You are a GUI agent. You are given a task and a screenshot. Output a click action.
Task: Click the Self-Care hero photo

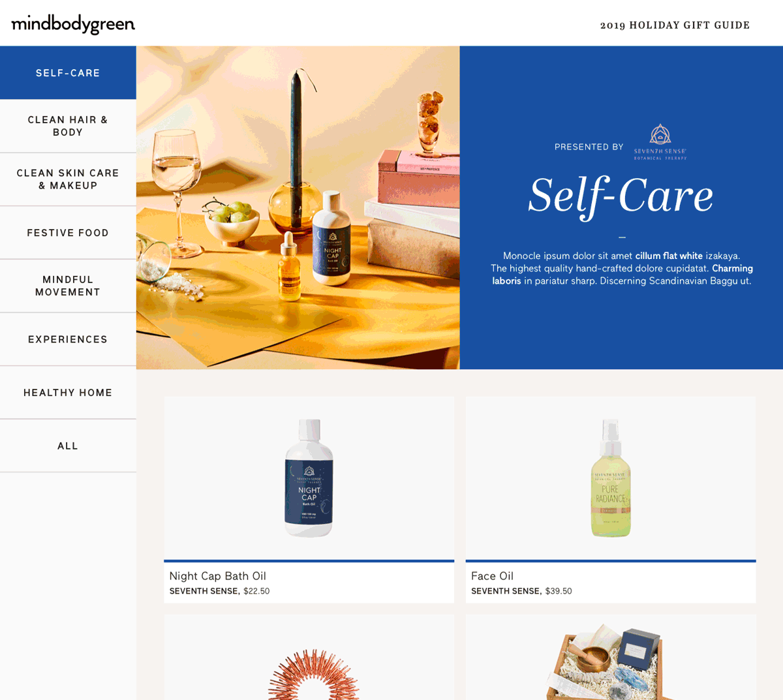click(x=298, y=207)
